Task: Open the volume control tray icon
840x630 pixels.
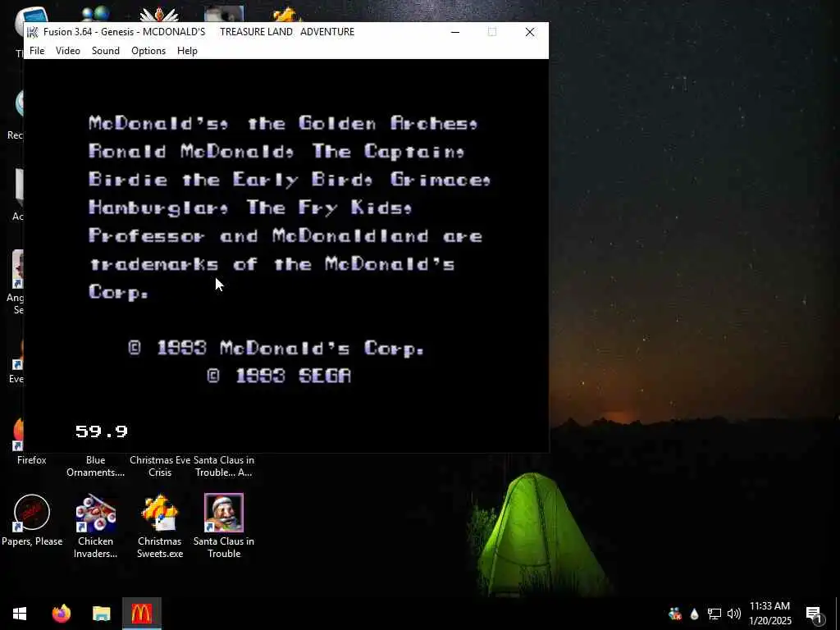Action: point(734,614)
